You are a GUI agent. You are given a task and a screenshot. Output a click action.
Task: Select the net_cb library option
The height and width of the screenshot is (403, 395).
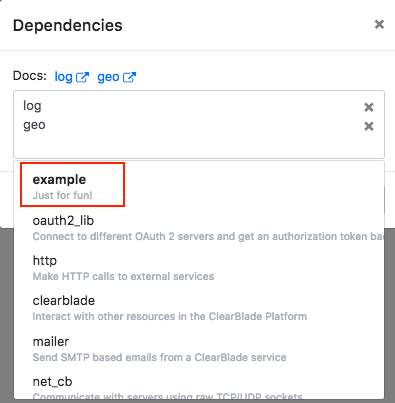point(199,387)
